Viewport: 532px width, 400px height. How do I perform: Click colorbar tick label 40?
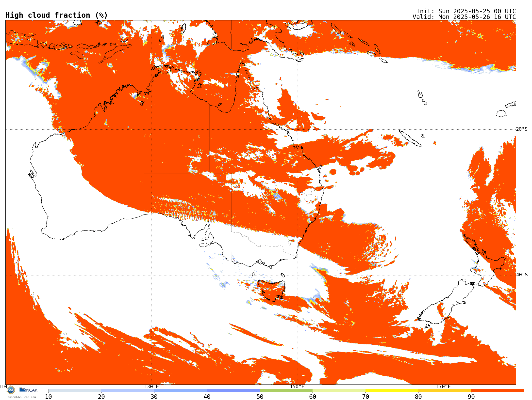[x=207, y=397]
